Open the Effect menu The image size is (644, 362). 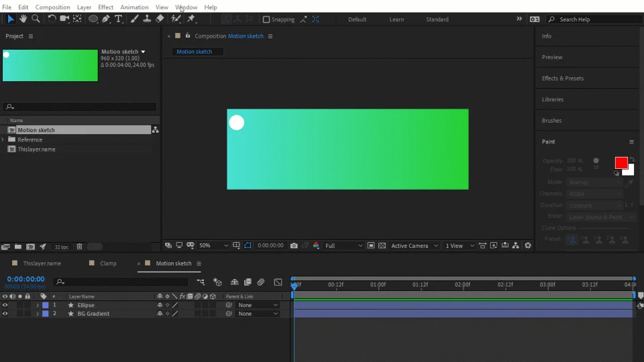(105, 7)
